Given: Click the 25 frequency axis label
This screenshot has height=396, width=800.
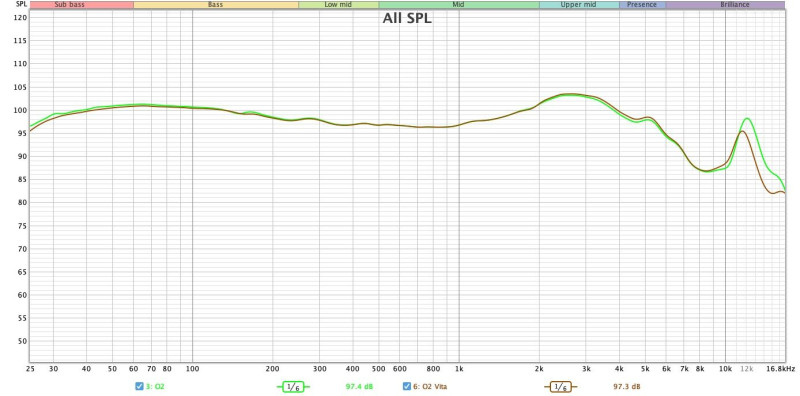Looking at the screenshot, I should pos(30,368).
